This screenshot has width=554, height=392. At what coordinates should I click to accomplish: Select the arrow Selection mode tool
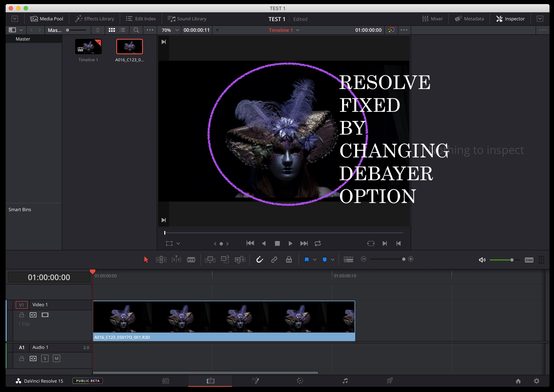(146, 260)
